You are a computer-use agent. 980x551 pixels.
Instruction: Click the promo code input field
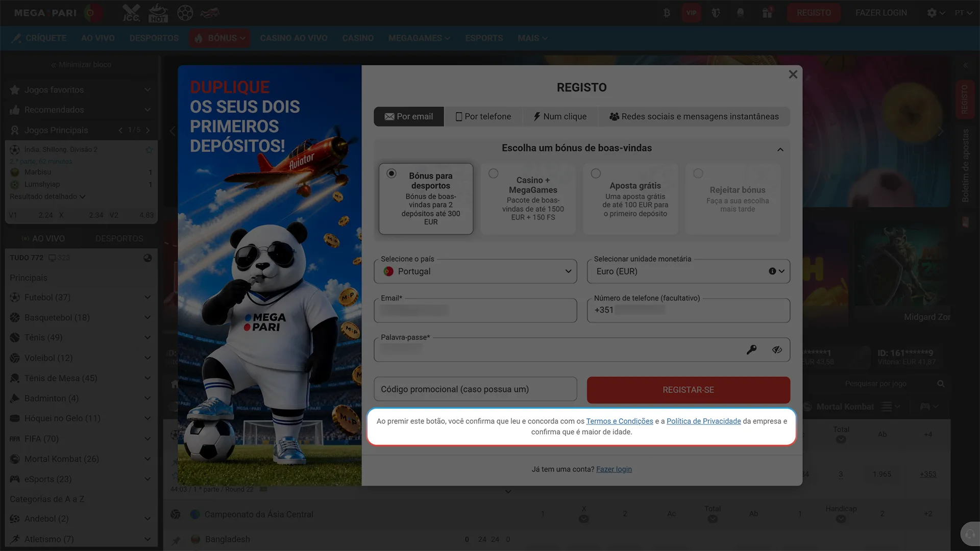(475, 389)
